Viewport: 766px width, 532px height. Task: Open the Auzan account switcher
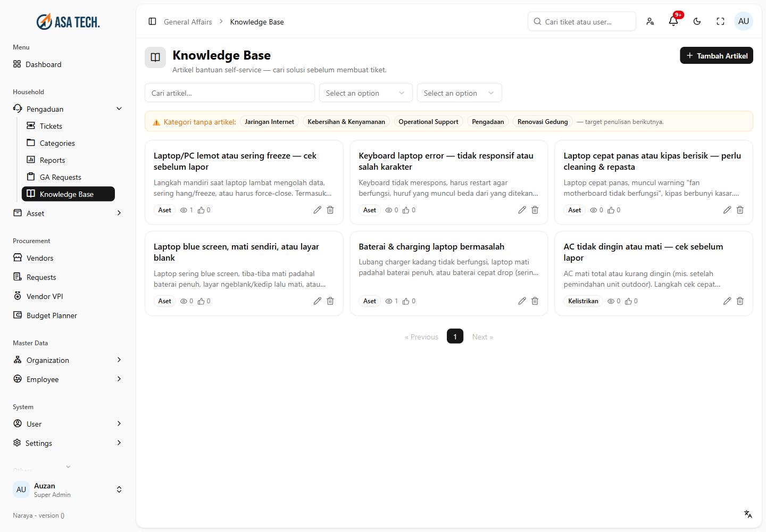(x=68, y=489)
